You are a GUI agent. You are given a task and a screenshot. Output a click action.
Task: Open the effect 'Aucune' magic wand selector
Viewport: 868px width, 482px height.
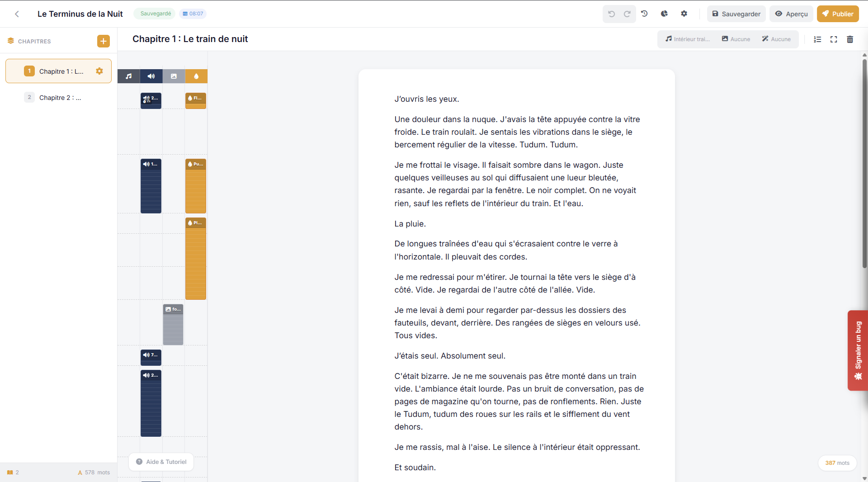pos(776,39)
